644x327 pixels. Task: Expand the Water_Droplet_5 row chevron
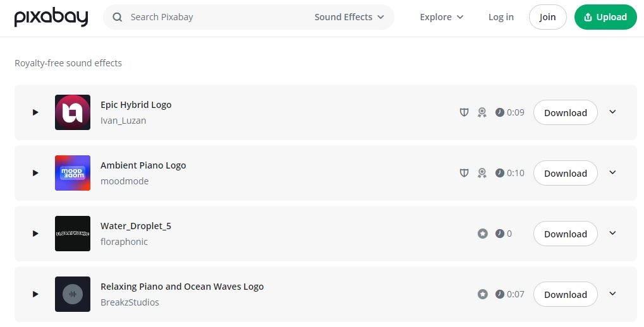(x=612, y=233)
